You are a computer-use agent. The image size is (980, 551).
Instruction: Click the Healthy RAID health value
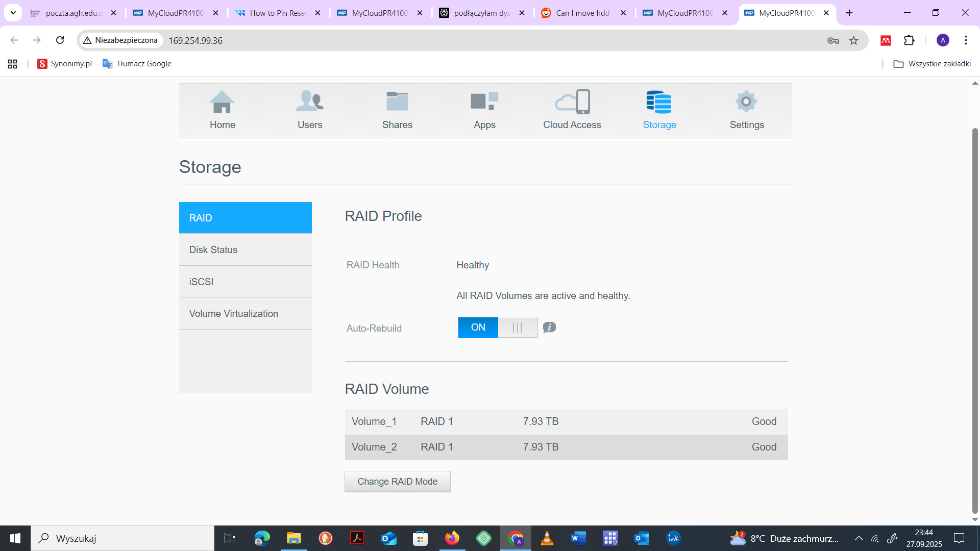[473, 265]
